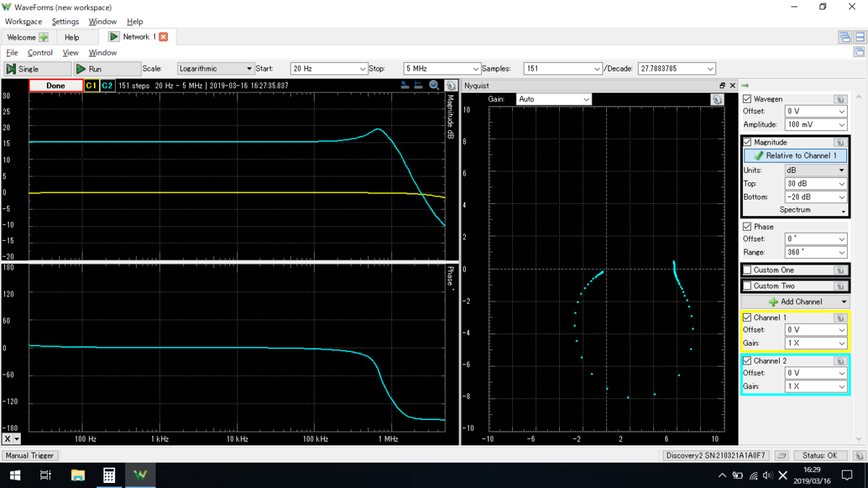Click Status: OK button
Image resolution: width=868 pixels, height=488 pixels.
[x=820, y=455]
